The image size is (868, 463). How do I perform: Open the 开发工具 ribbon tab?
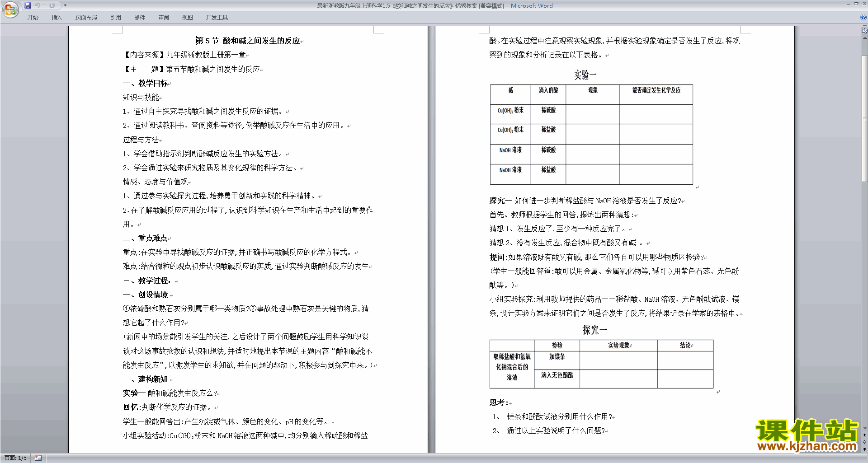coord(217,18)
